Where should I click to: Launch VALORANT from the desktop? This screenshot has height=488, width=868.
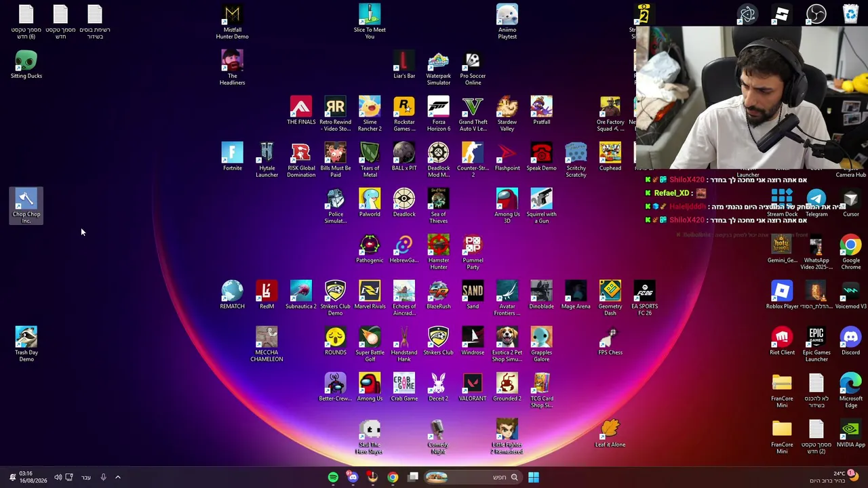473,388
